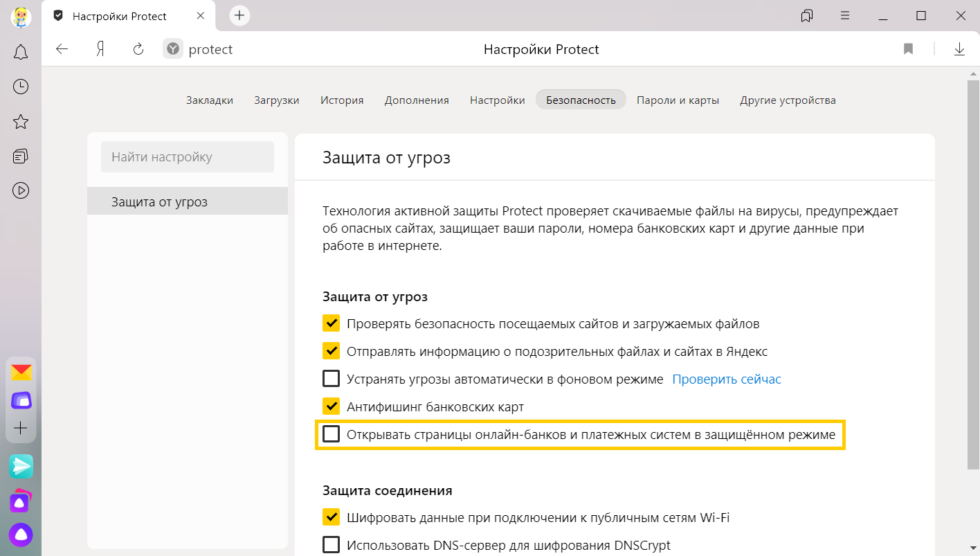Image resolution: width=980 pixels, height=556 pixels.
Task: Launch Yandex Mail from sidebar
Action: coord(21,373)
